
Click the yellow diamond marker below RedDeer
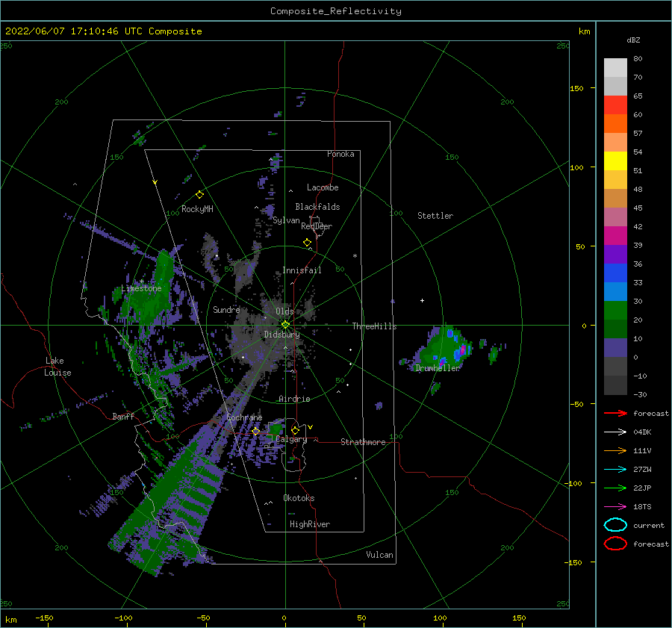[x=308, y=243]
